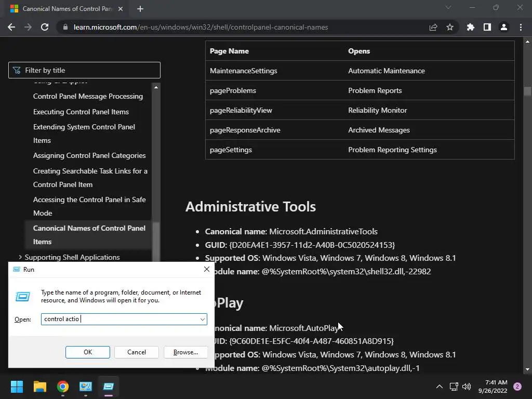532x399 pixels.
Task: Click the Automatic Maintenance cell
Action: (387, 71)
